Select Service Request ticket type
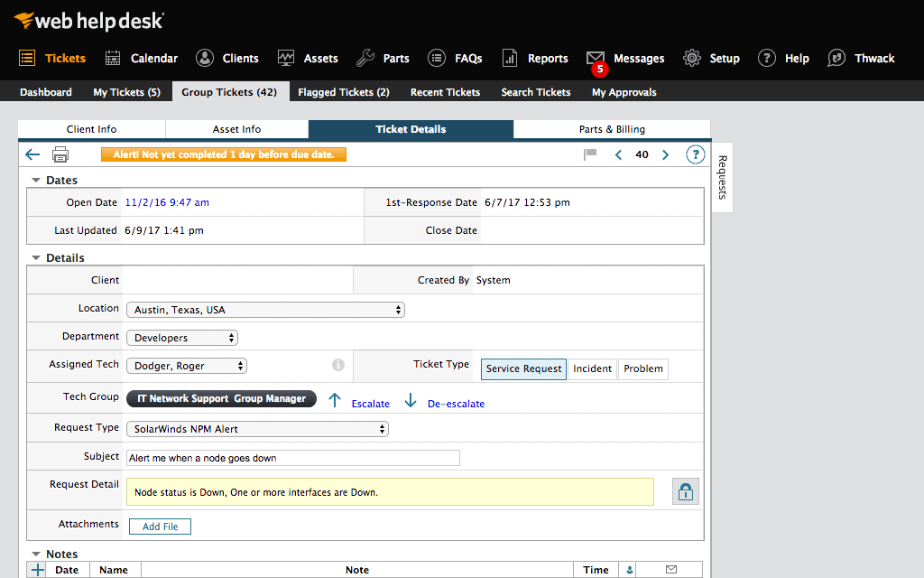The height and width of the screenshot is (578, 924). 524,368
